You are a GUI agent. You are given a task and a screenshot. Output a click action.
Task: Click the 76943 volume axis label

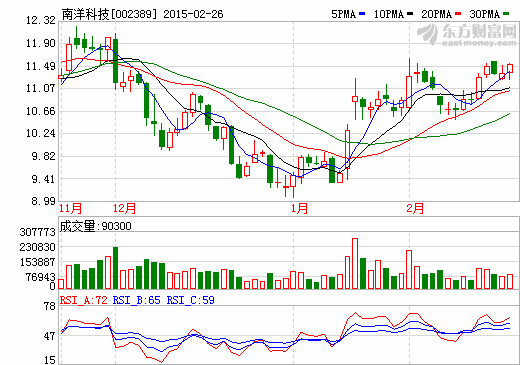tap(40, 277)
